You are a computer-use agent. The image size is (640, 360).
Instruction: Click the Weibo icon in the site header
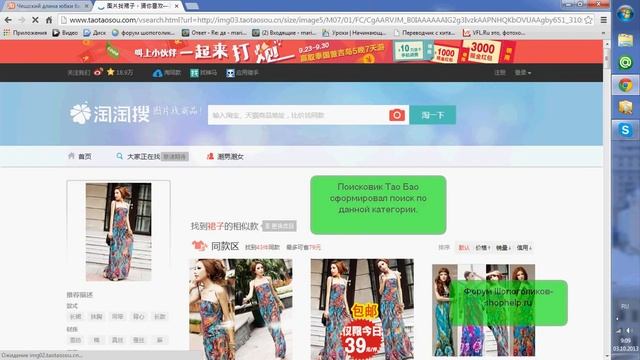click(98, 72)
